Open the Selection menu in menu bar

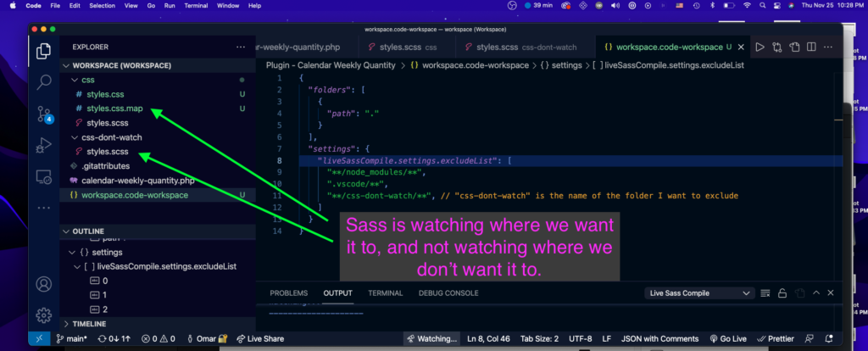point(102,6)
